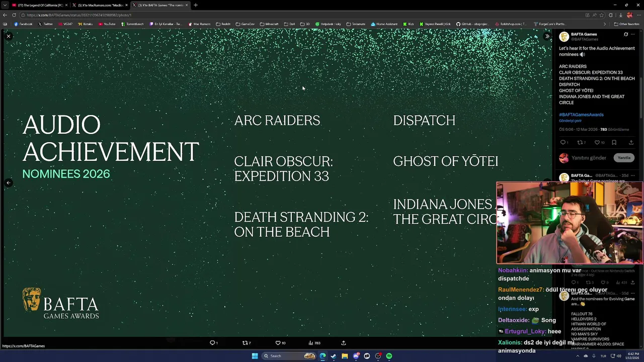644x362 pixels.
Task: Open Windows Start menu
Action: click(x=255, y=356)
